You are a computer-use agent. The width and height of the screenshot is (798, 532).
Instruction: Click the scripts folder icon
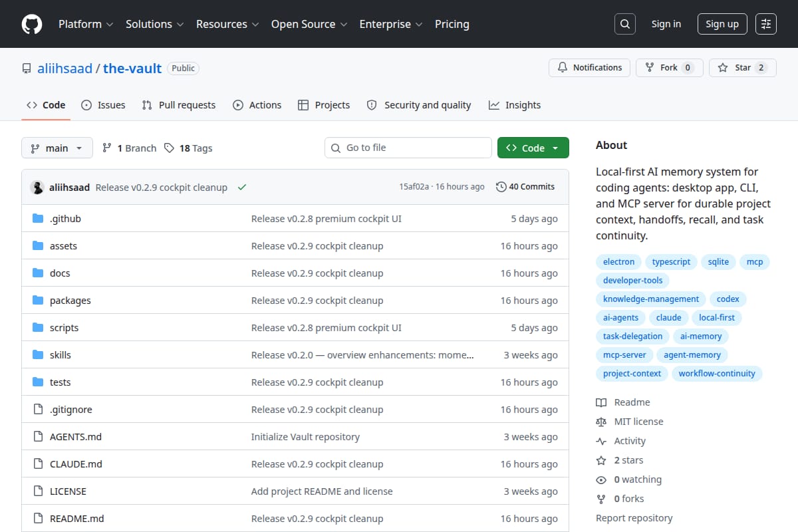pos(38,328)
